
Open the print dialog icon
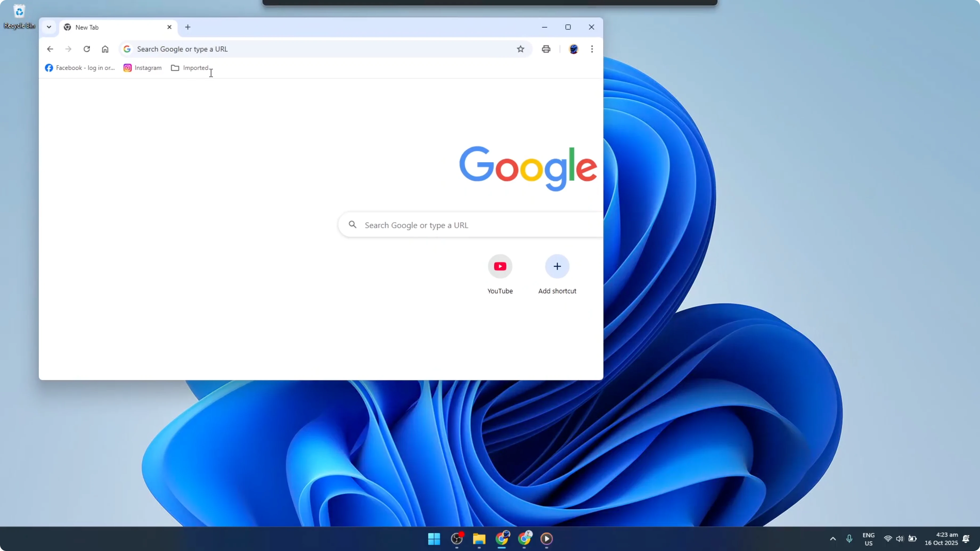546,49
